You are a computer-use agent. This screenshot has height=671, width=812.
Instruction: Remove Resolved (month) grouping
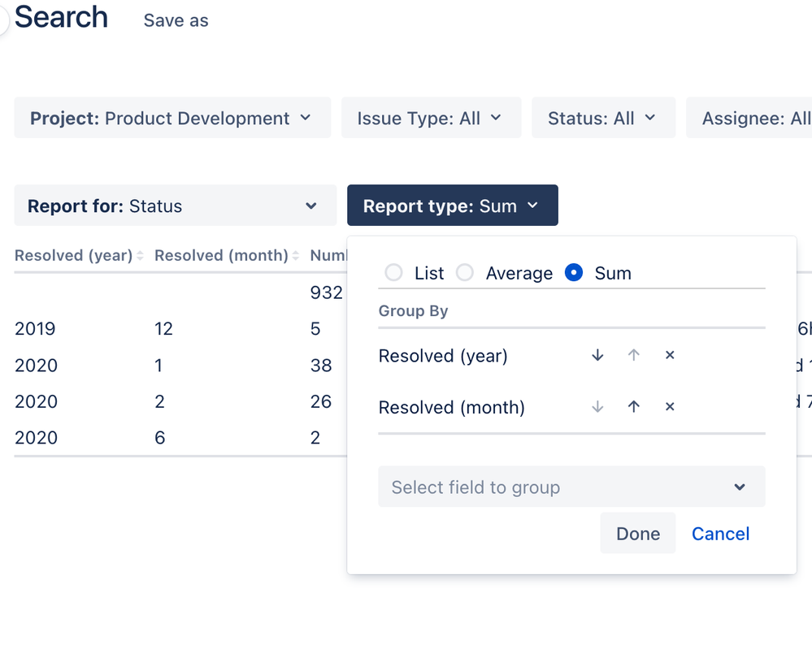click(x=670, y=407)
